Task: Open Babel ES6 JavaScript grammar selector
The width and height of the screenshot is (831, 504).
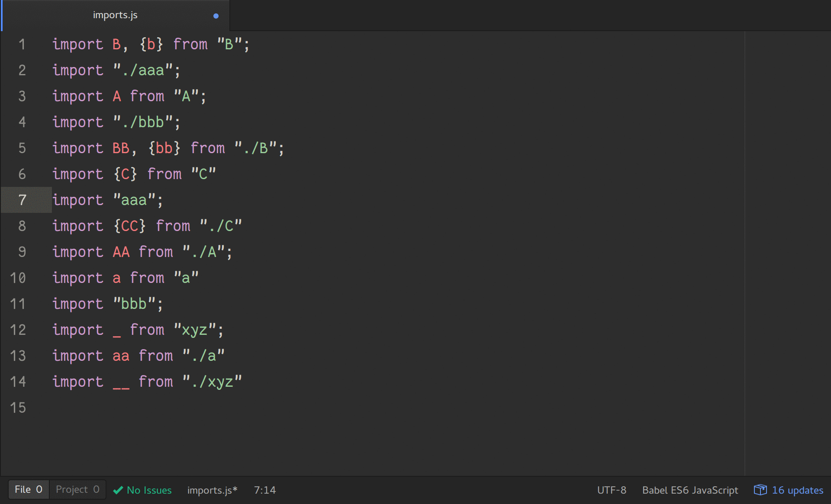Action: pyautogui.click(x=690, y=490)
